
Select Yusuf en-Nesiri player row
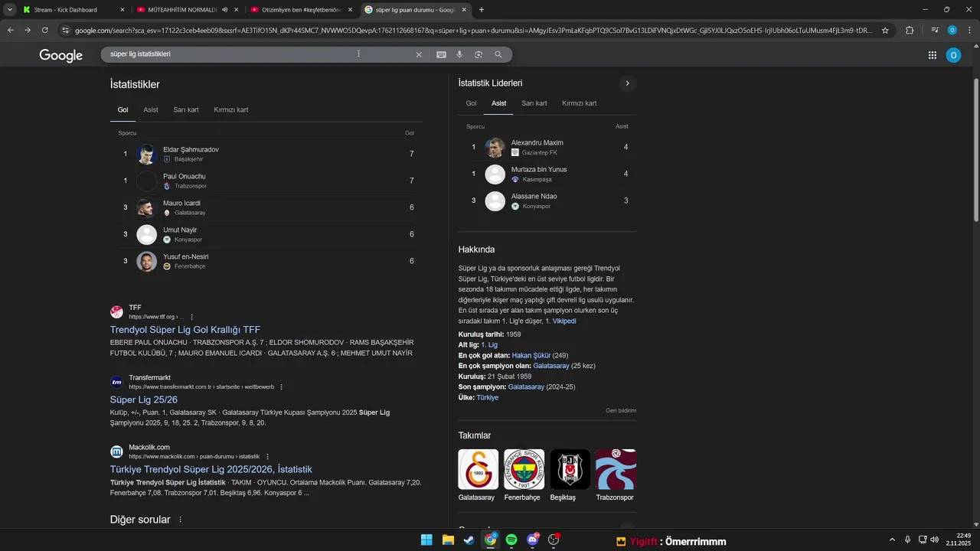(266, 261)
